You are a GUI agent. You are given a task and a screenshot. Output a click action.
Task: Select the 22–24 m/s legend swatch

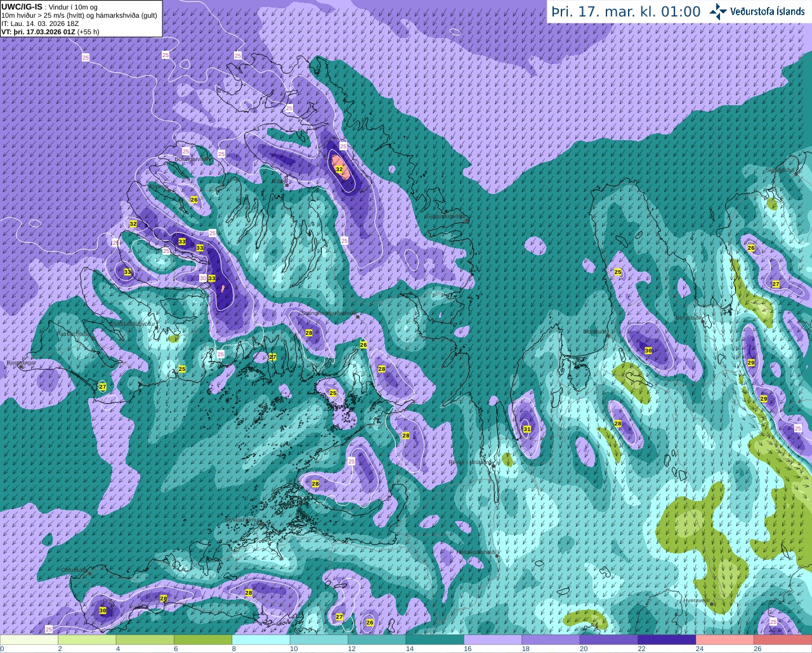click(667, 640)
